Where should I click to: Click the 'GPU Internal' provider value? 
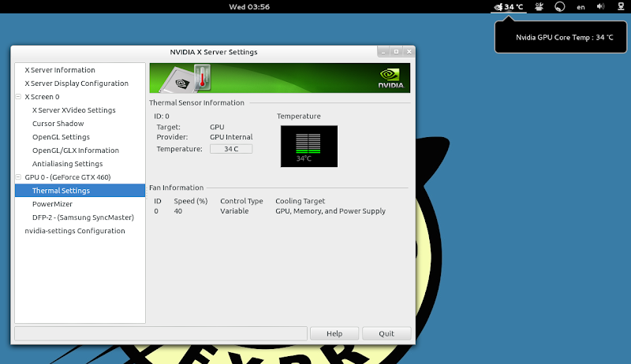pos(231,137)
